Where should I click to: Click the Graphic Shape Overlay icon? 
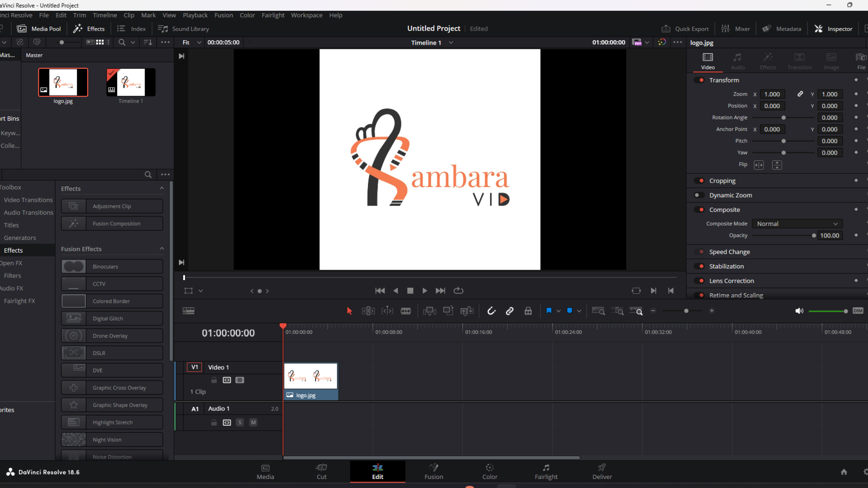tap(73, 404)
